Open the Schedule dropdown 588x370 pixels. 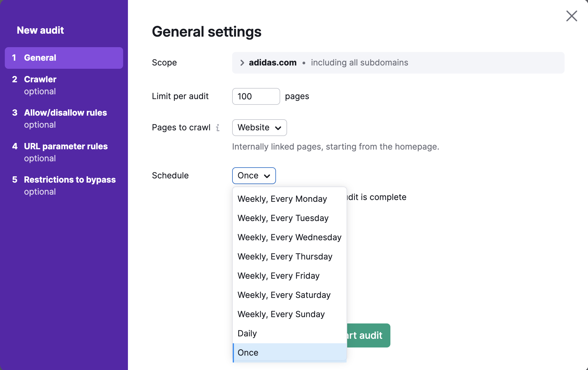click(x=254, y=176)
